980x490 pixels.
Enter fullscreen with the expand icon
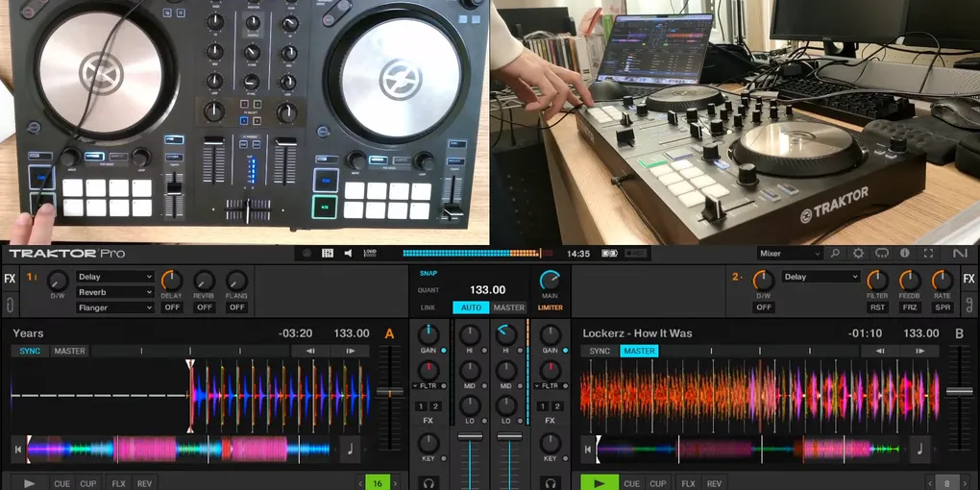(928, 253)
